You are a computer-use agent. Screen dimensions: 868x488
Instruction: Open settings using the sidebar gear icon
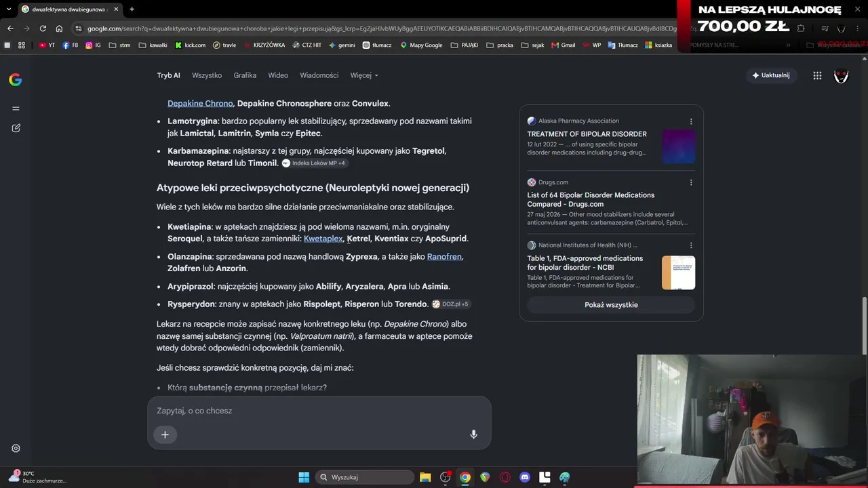16,448
